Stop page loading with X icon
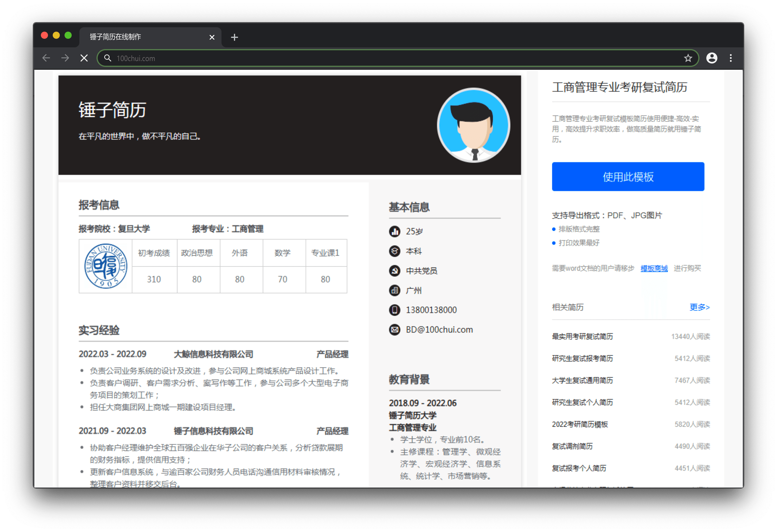Image resolution: width=777 pixels, height=532 pixels. (x=84, y=58)
